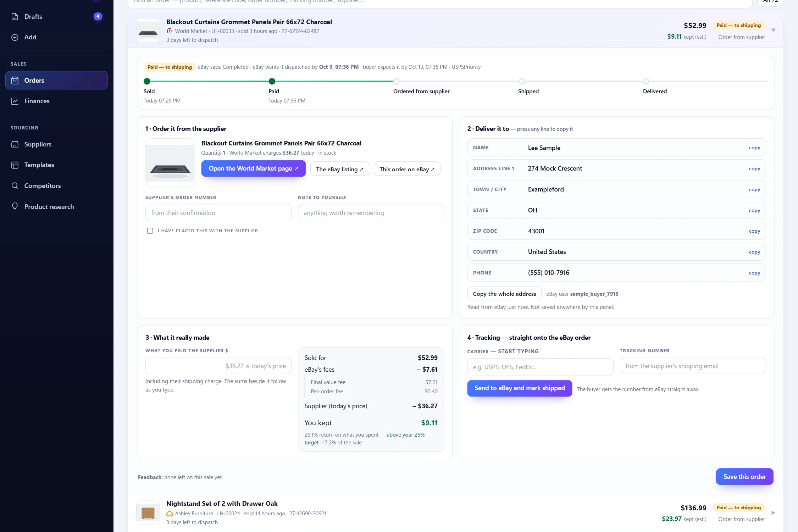Click the Competitors magnifier icon

[15, 186]
